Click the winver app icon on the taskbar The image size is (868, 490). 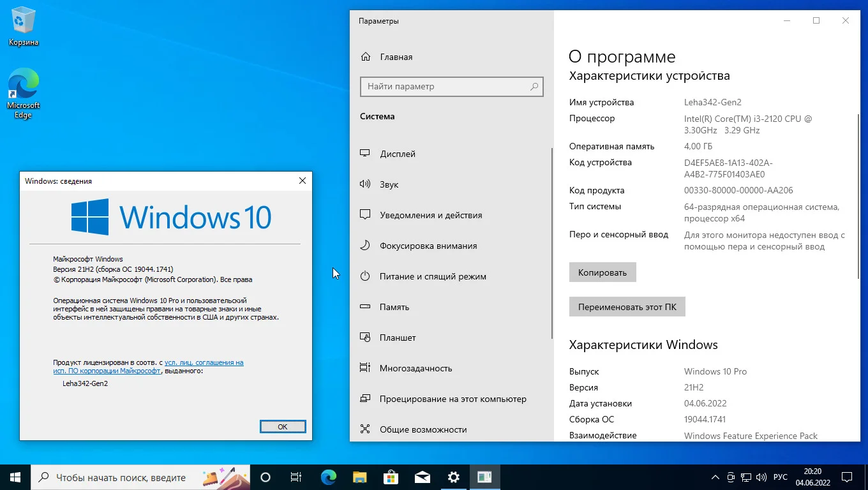[484, 477]
